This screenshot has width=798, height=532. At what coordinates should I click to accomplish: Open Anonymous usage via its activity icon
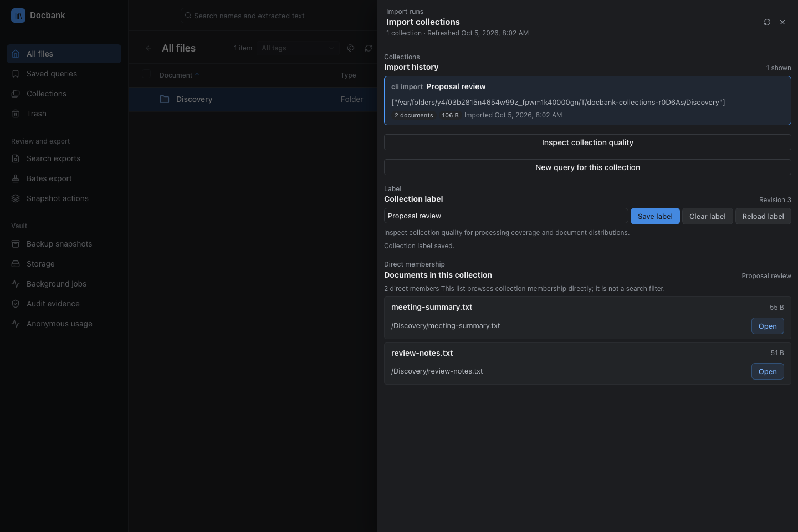coord(16,324)
